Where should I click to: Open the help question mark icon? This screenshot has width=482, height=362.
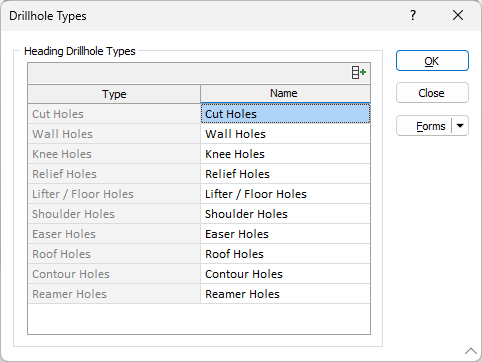(x=413, y=15)
